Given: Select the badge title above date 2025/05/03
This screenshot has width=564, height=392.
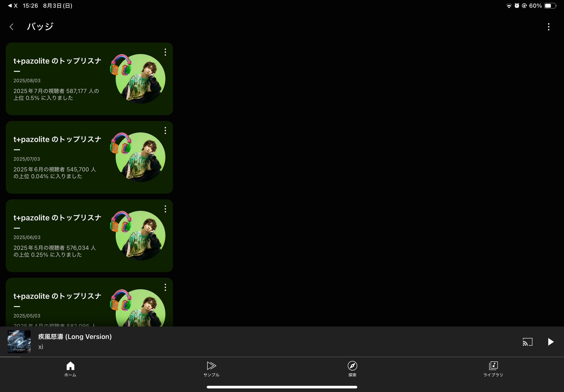Looking at the screenshot, I should [57, 301].
